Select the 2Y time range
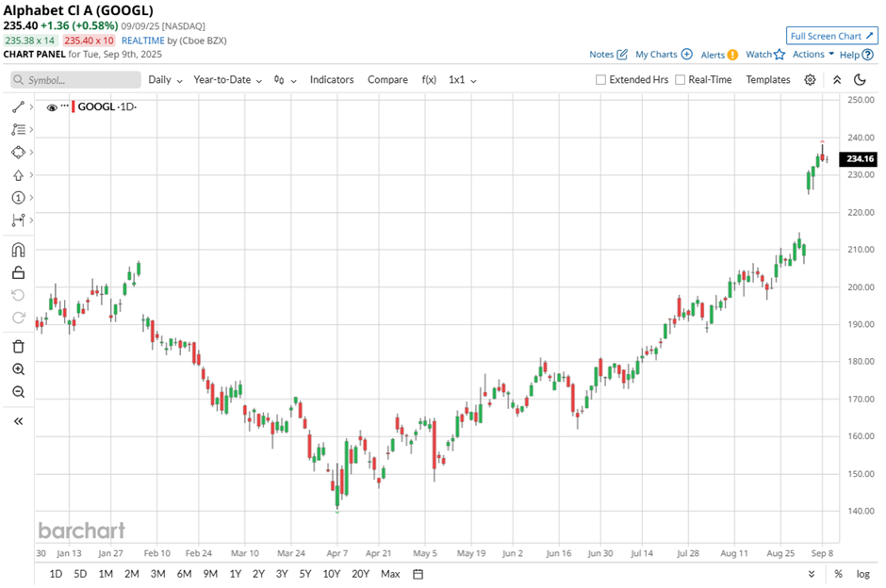The height and width of the screenshot is (588, 886). pos(258,574)
